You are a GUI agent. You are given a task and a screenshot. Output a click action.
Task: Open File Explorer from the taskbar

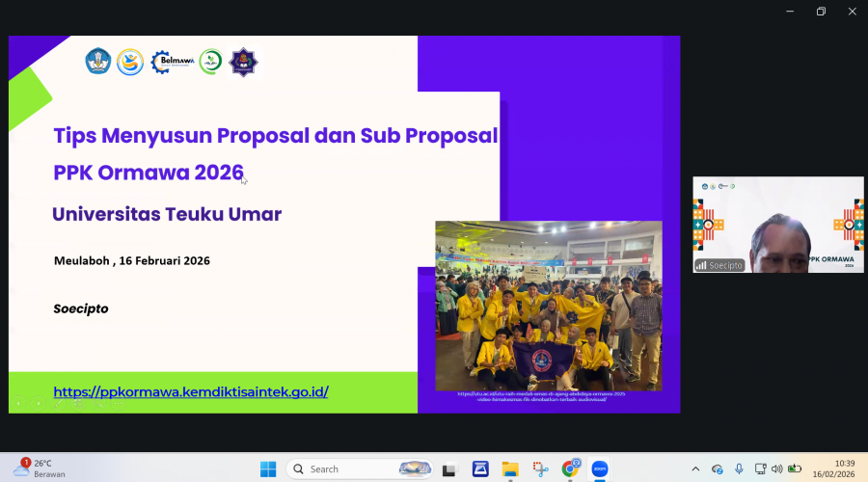(x=510, y=469)
